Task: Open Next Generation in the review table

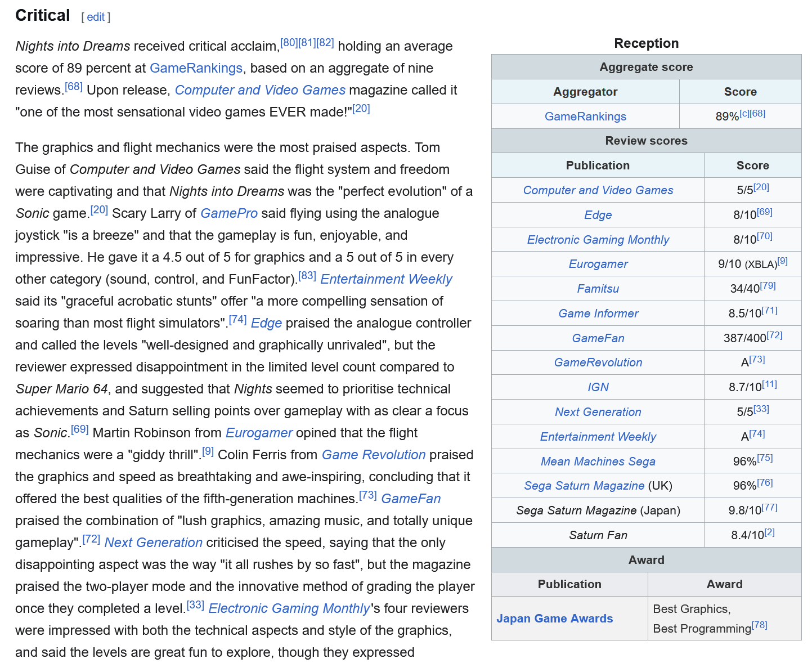Action: (598, 412)
